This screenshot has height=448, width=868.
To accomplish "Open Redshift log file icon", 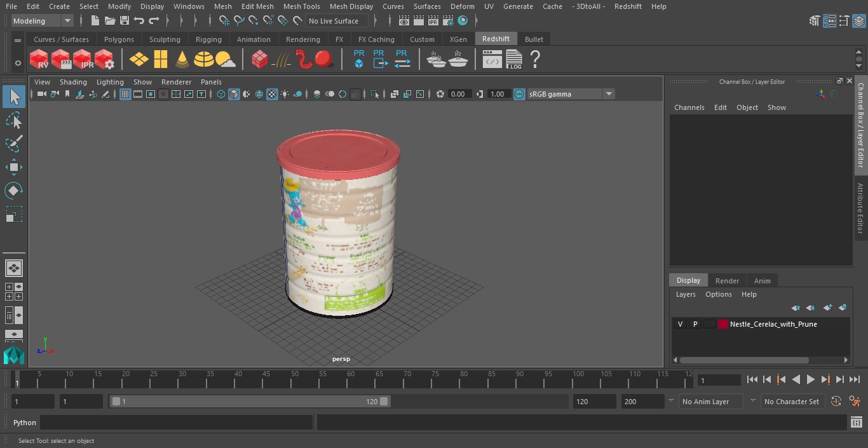I will [x=514, y=60].
